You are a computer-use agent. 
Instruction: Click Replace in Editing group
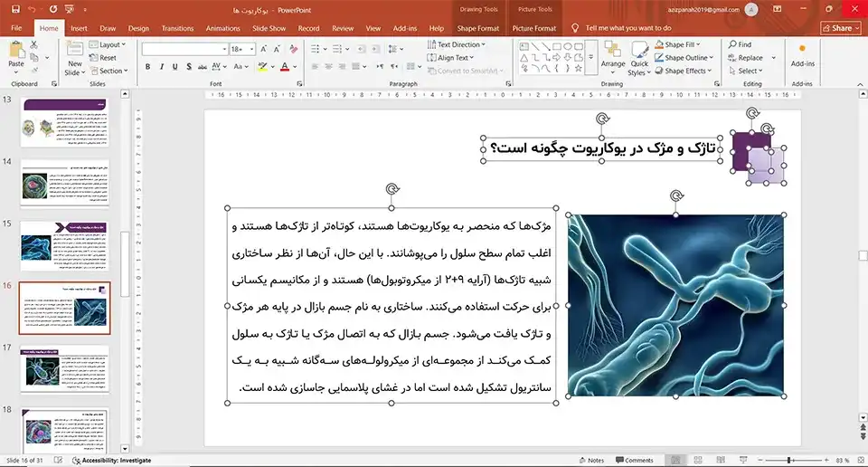tap(746, 58)
